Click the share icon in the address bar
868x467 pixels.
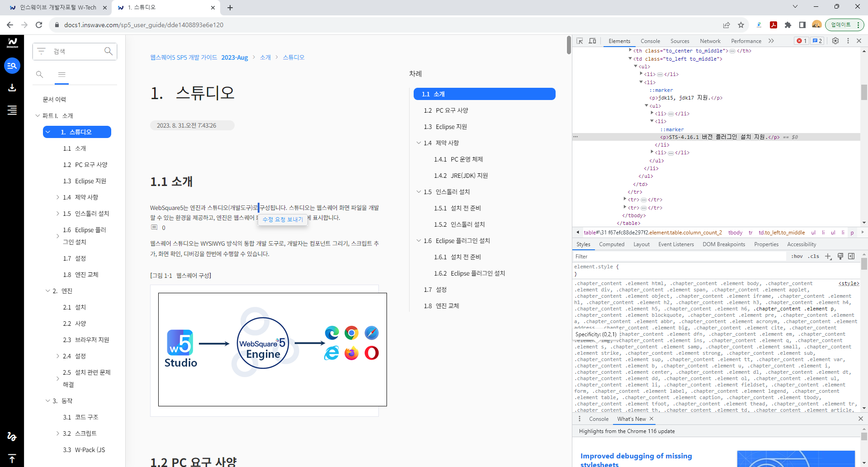[x=726, y=25]
